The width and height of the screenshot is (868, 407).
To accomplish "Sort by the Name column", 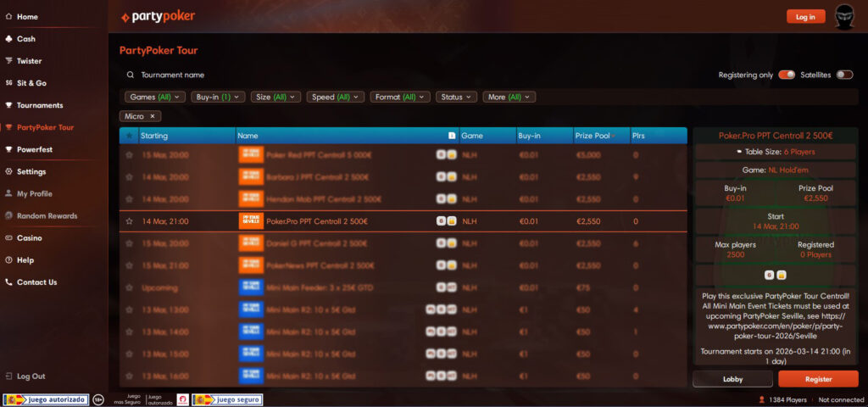I will (248, 136).
